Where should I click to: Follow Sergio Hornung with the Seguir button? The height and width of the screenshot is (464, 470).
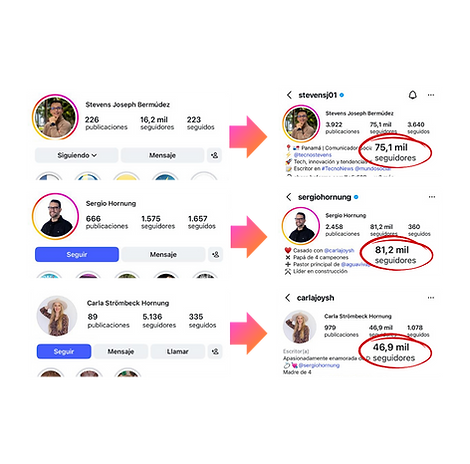tap(77, 254)
